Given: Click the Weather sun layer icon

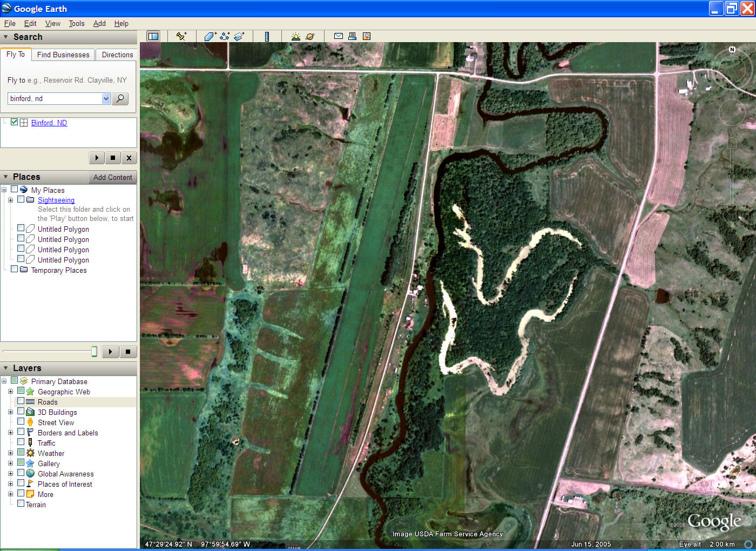Looking at the screenshot, I should click(30, 453).
